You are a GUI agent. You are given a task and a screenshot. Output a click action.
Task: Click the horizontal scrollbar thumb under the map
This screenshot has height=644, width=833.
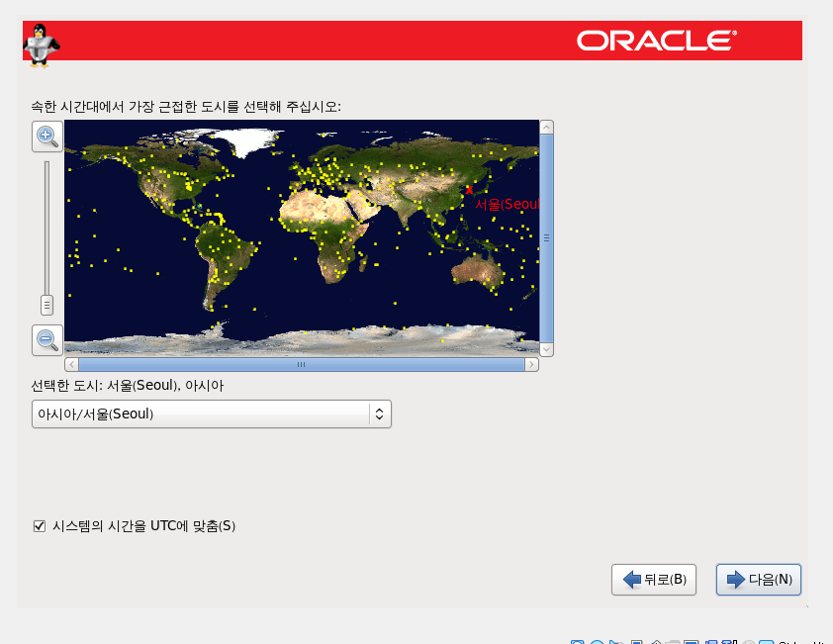pos(301,364)
